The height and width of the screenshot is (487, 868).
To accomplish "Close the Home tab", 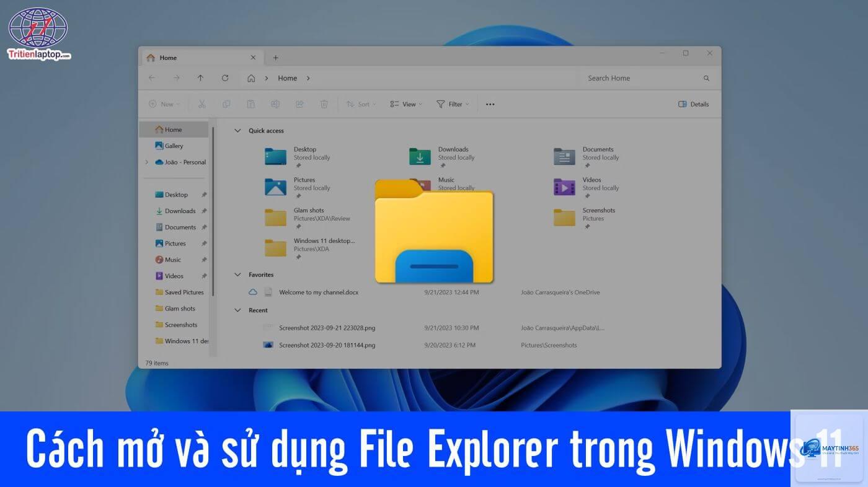I will click(x=253, y=58).
